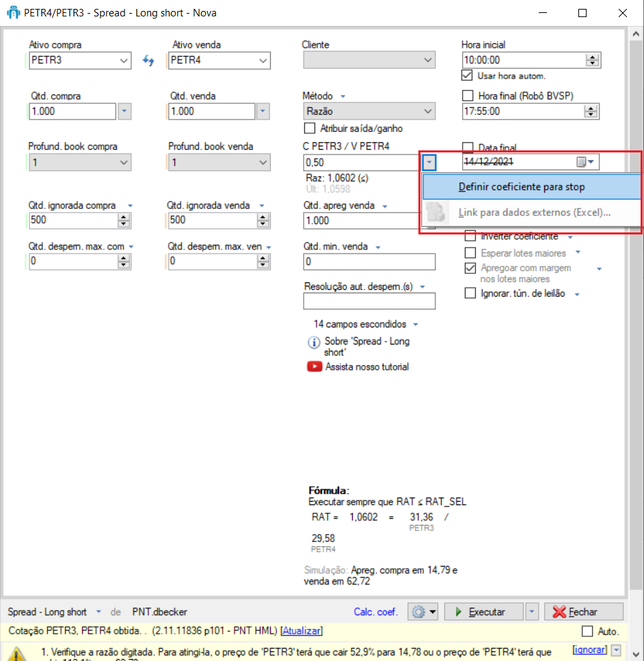Uncheck Apregoar com margem nos lotes maiores
The width and height of the screenshot is (644, 661).
(x=470, y=268)
